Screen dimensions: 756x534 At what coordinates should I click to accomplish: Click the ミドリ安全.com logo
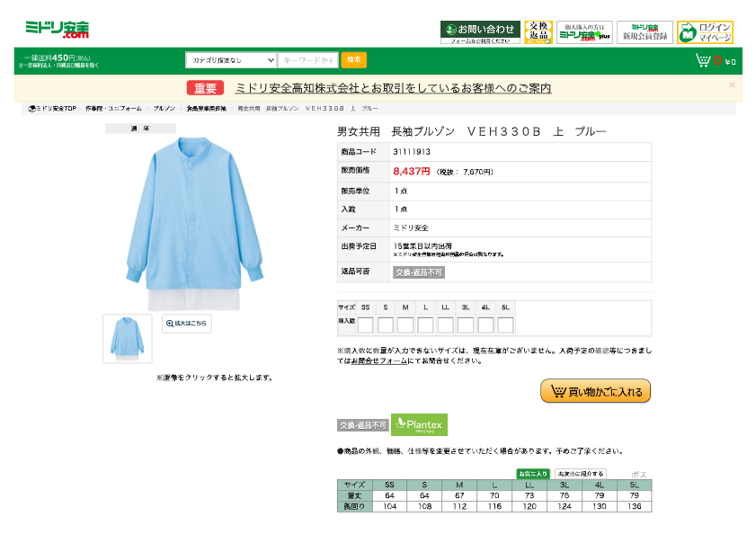pos(57,29)
